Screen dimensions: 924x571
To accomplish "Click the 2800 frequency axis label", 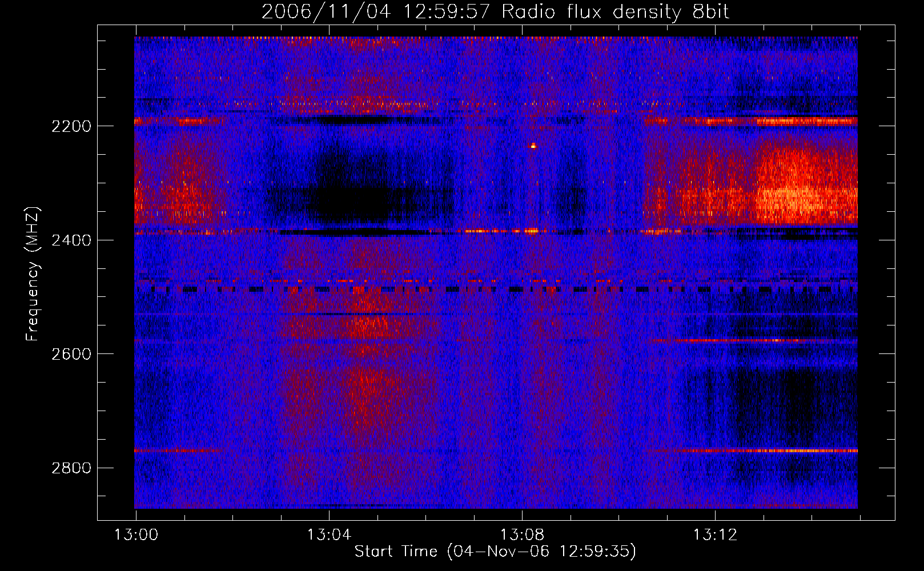I will (71, 468).
